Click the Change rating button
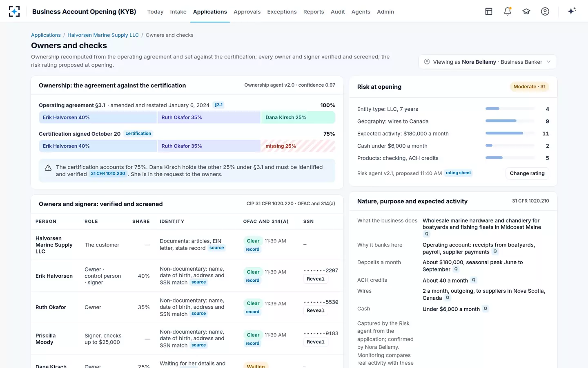Screen dimensions: 588x368 tap(527, 173)
